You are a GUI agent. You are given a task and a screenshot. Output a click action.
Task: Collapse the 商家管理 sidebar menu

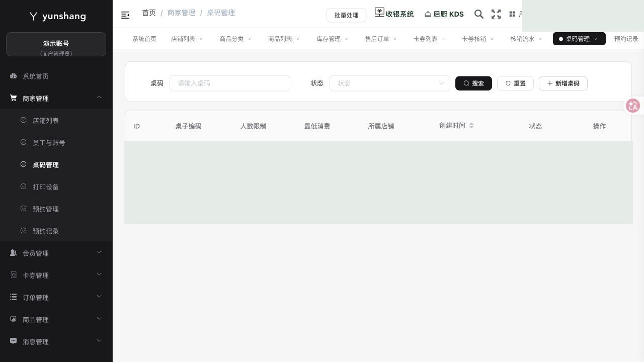coord(56,98)
